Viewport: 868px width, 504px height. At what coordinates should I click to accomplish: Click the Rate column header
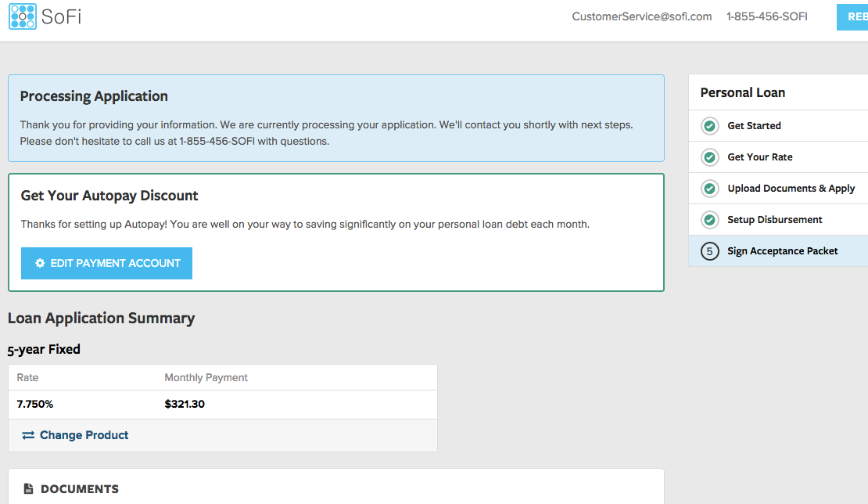(27, 378)
